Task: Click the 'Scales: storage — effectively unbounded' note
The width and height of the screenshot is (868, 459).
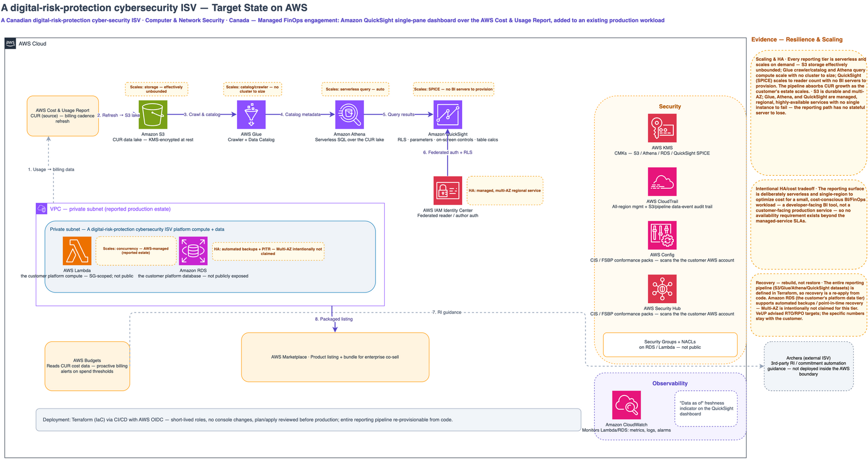Action: tap(156, 89)
